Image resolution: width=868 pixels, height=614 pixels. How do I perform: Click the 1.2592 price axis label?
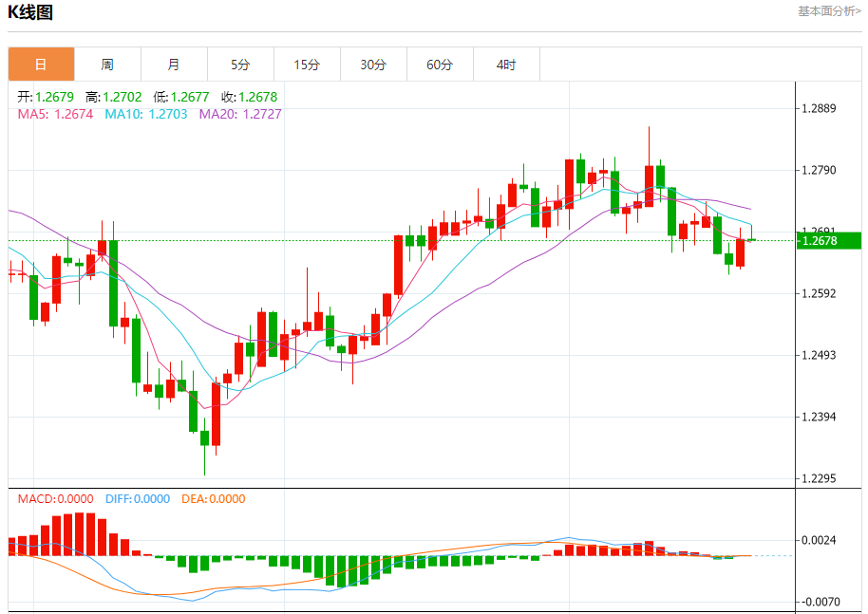click(819, 293)
